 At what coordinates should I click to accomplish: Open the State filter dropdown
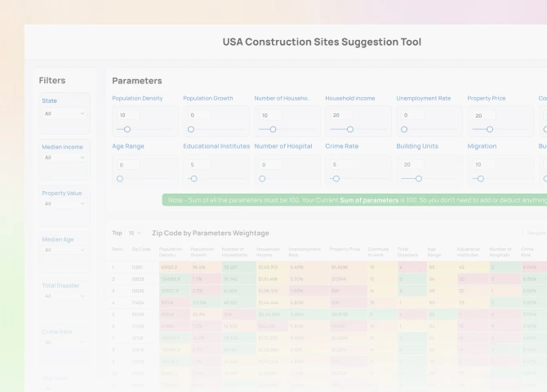tap(64, 114)
